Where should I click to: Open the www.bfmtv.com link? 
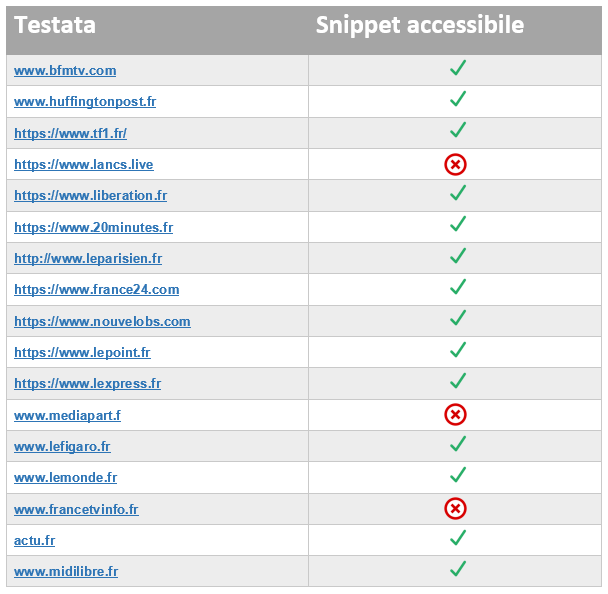click(x=65, y=71)
